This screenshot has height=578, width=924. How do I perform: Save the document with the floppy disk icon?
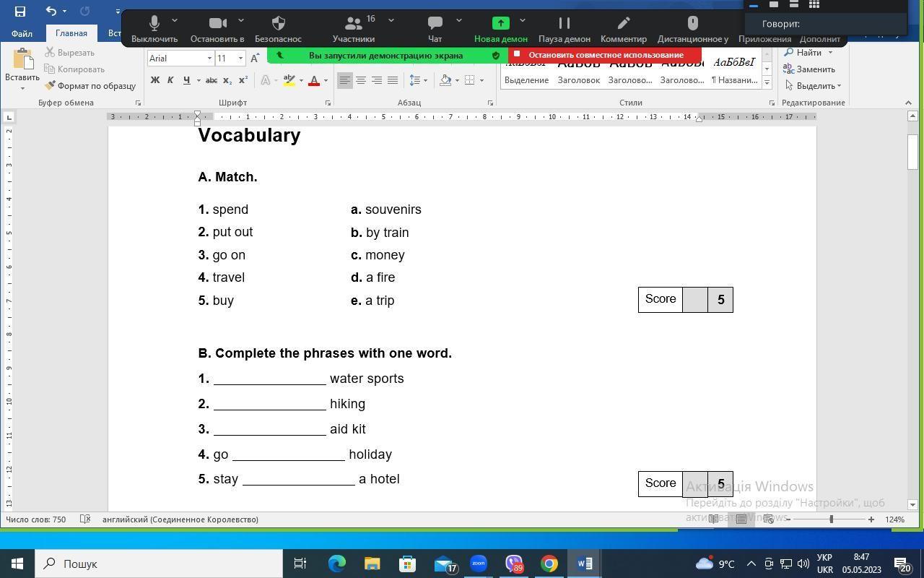click(x=19, y=11)
